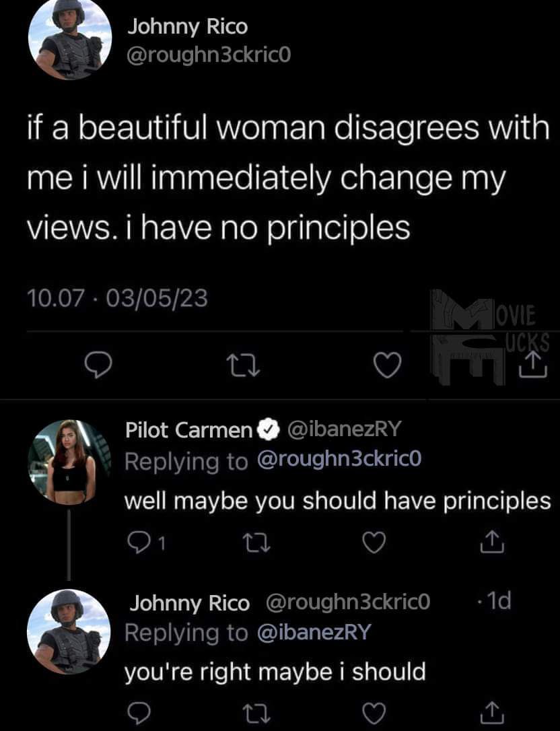Viewport: 560px width, 731px height.
Task: View Pilot Carmen's profile picture
Action: pyautogui.click(x=69, y=462)
